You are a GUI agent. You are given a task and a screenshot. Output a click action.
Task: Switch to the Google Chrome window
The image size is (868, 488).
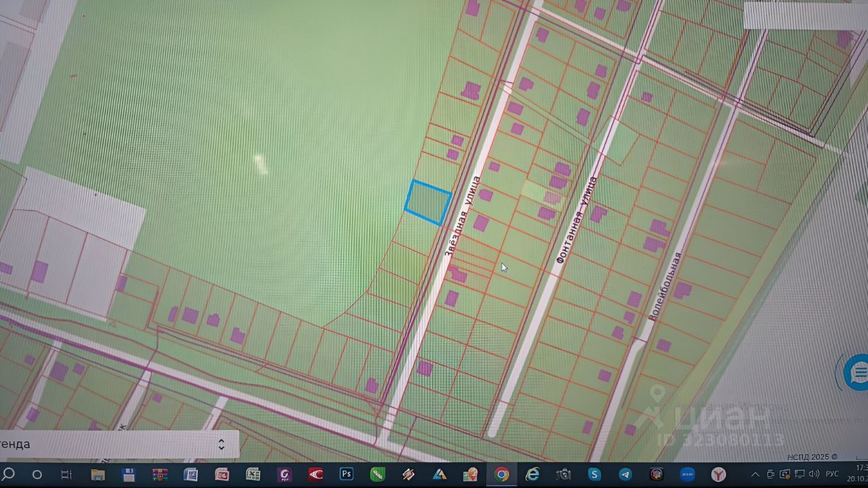tap(502, 474)
